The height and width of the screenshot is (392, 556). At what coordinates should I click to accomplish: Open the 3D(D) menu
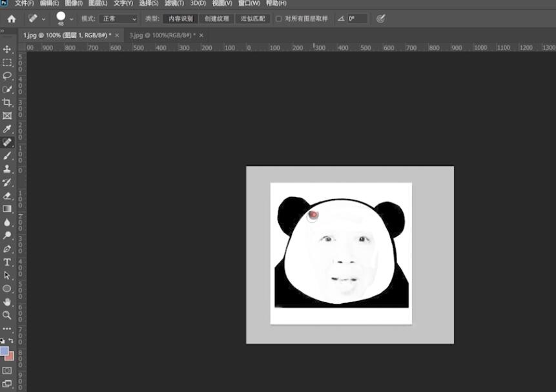198,3
